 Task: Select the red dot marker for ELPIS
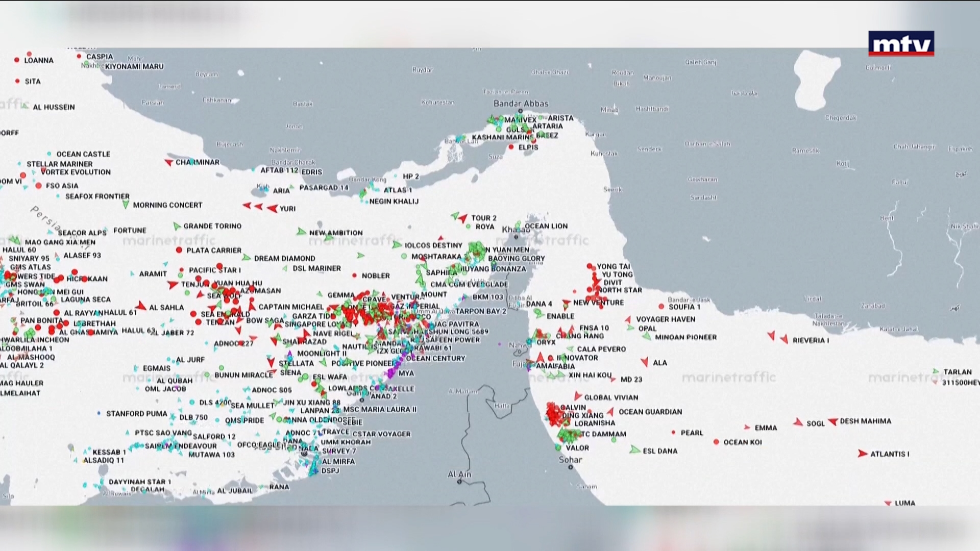pyautogui.click(x=511, y=147)
